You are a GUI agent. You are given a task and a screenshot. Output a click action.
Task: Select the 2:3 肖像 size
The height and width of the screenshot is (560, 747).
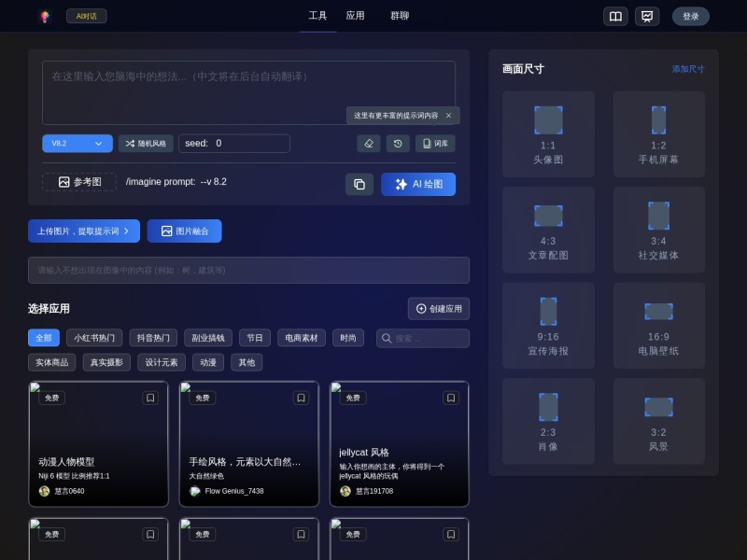click(x=548, y=422)
